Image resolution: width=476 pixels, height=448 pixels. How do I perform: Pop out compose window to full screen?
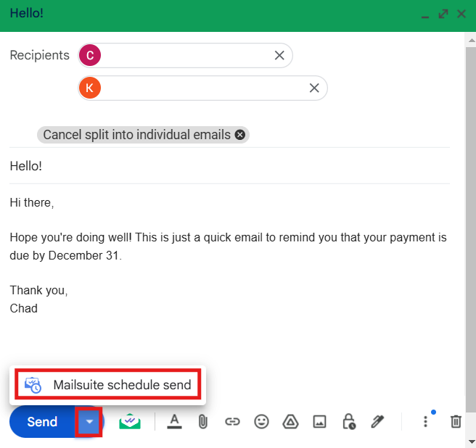(443, 14)
